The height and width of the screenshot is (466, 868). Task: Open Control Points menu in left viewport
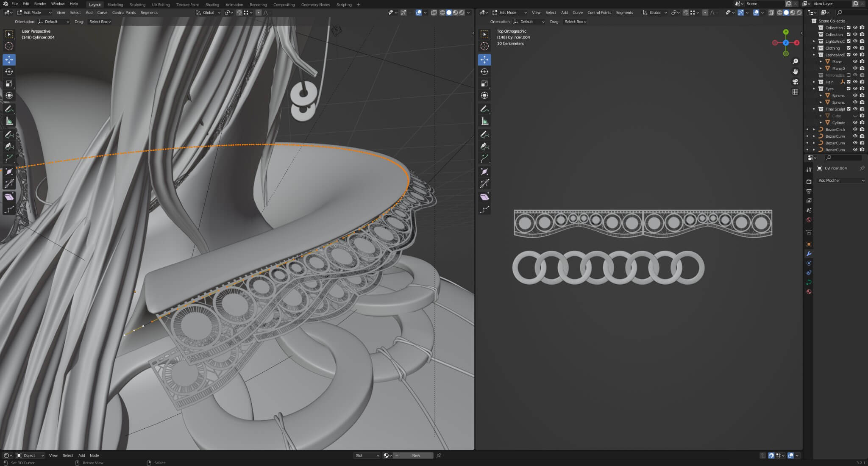(124, 13)
